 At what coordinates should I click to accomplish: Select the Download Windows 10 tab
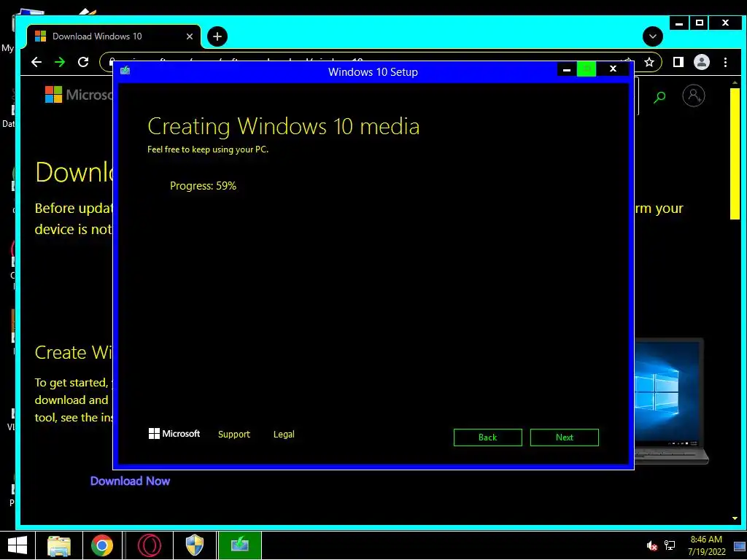pyautogui.click(x=113, y=36)
